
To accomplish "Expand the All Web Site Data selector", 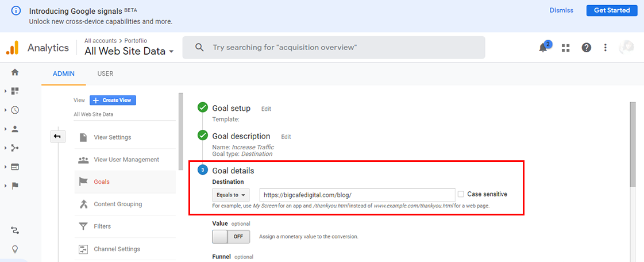I will (129, 51).
